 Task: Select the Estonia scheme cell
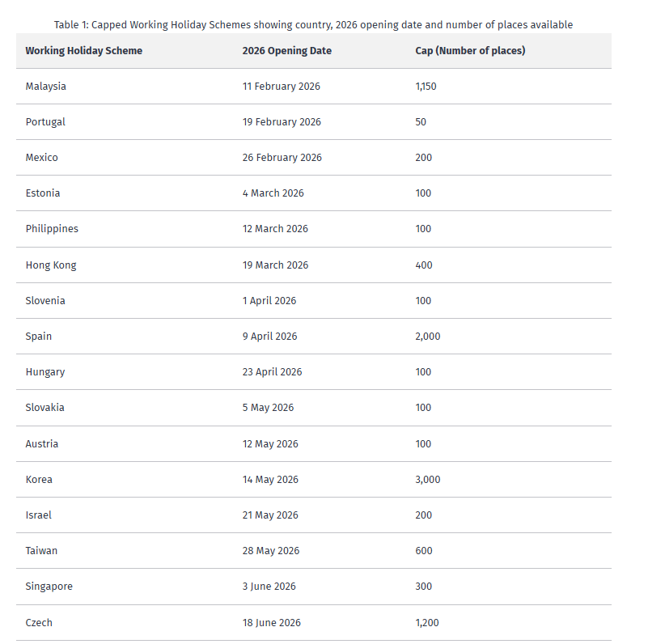[43, 193]
